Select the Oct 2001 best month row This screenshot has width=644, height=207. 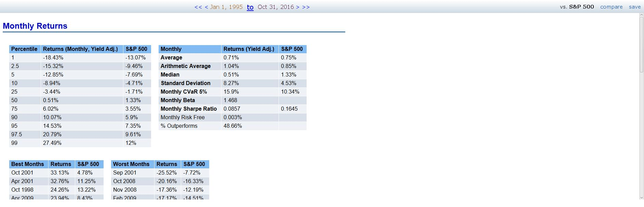[x=56, y=172]
